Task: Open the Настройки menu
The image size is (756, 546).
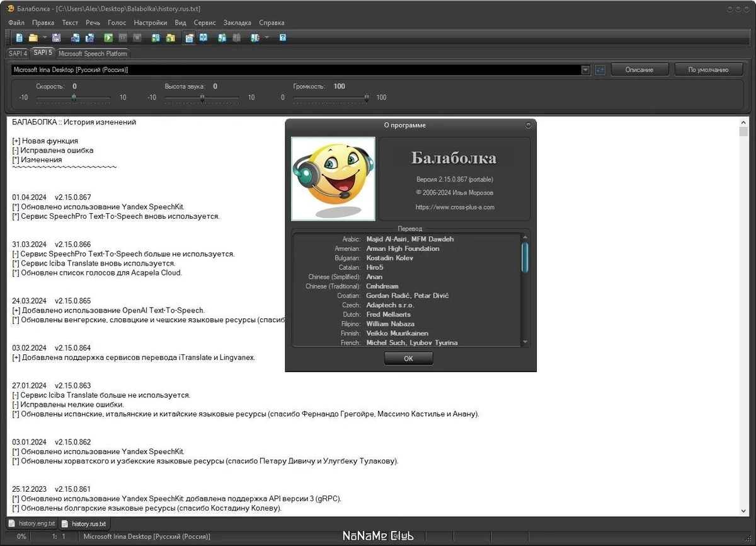Action: (151, 23)
